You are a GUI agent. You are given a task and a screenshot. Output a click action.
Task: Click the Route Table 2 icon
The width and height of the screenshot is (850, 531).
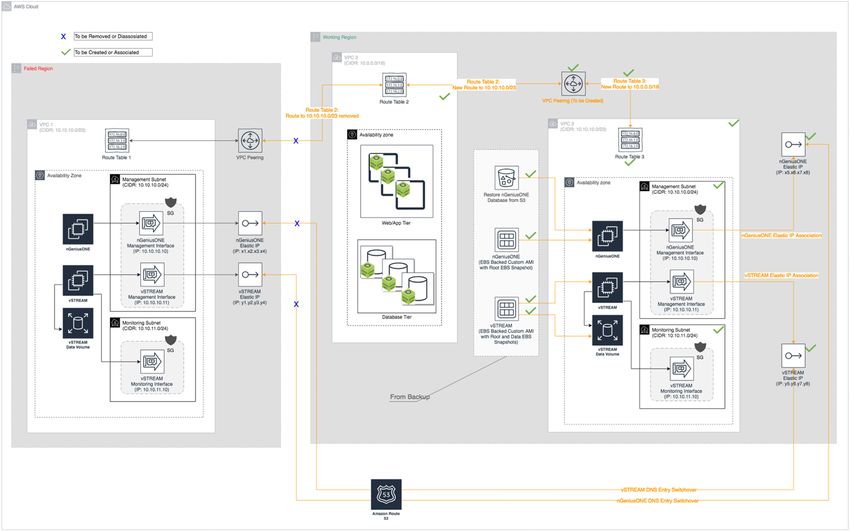[394, 85]
